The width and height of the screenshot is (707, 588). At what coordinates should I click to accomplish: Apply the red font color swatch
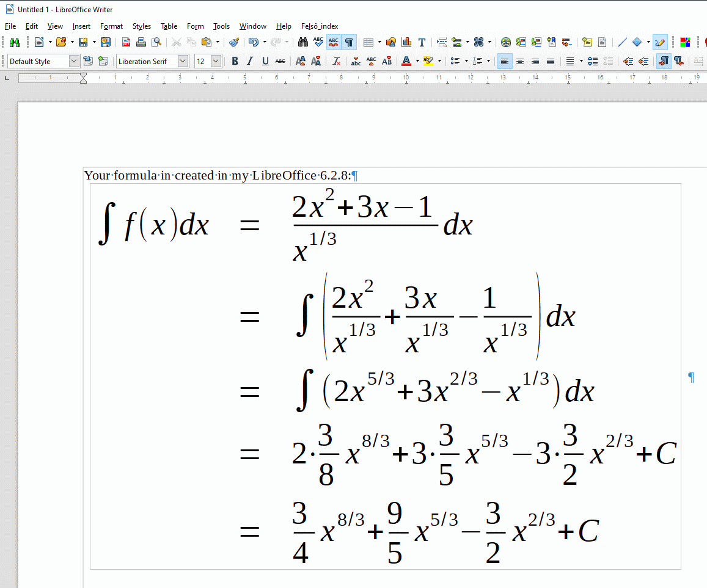click(406, 61)
